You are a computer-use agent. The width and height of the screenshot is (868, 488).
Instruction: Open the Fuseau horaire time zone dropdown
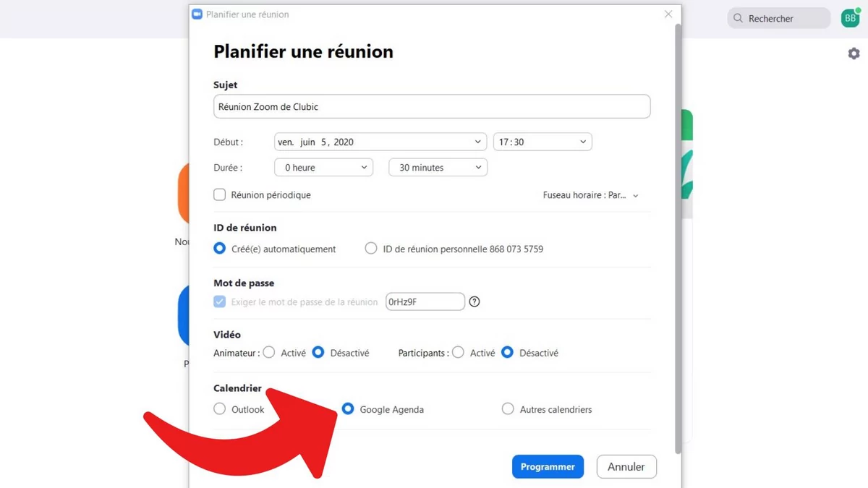click(591, 195)
